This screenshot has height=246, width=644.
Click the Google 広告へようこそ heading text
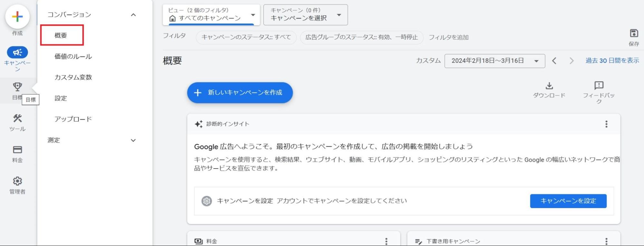tap(333, 147)
